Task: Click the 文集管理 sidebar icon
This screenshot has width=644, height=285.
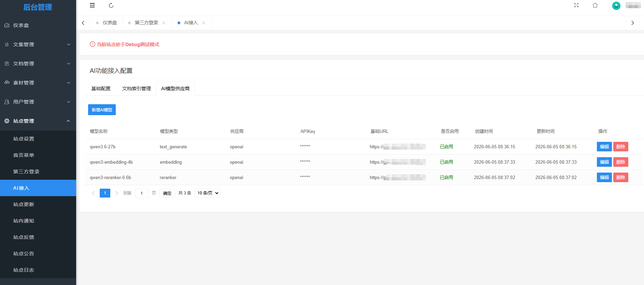Action: (x=7, y=44)
